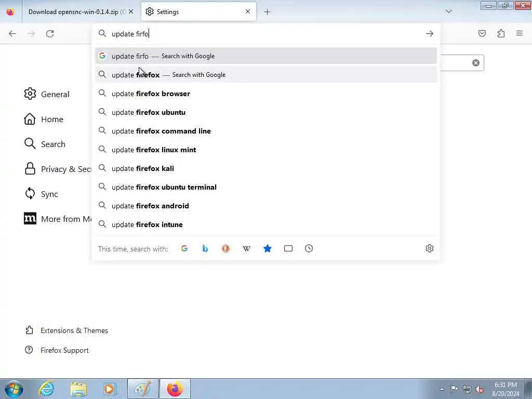Viewport: 532px width, 399px height.
Task: Launch Internet Explorer from the taskbar
Action: (46, 389)
